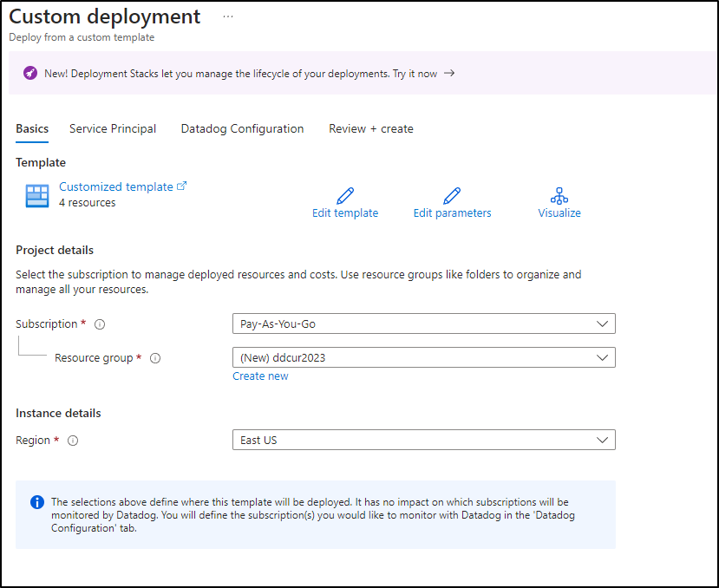Open the Datadog Configuration tab

(243, 129)
